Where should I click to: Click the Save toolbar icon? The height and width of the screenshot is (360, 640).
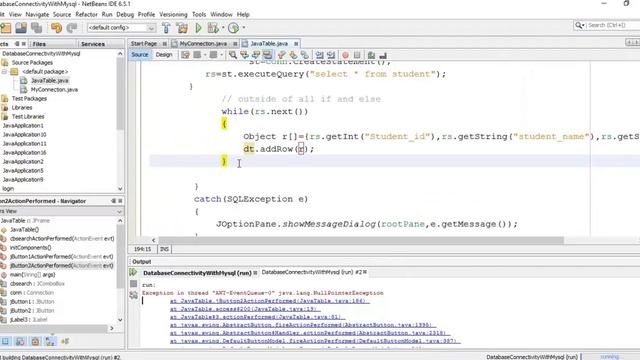(x=21, y=28)
